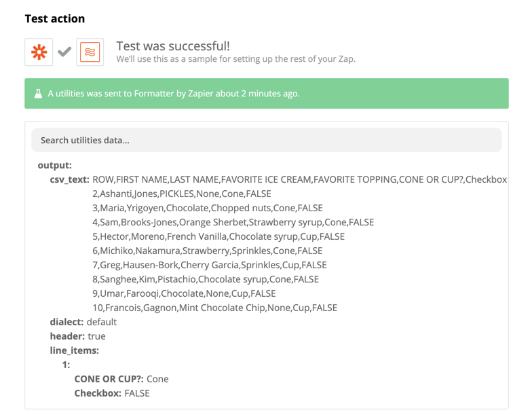Image resolution: width=532 pixels, height=417 pixels.
Task: Click the Checkbox FALSE entry
Action: pos(112,393)
